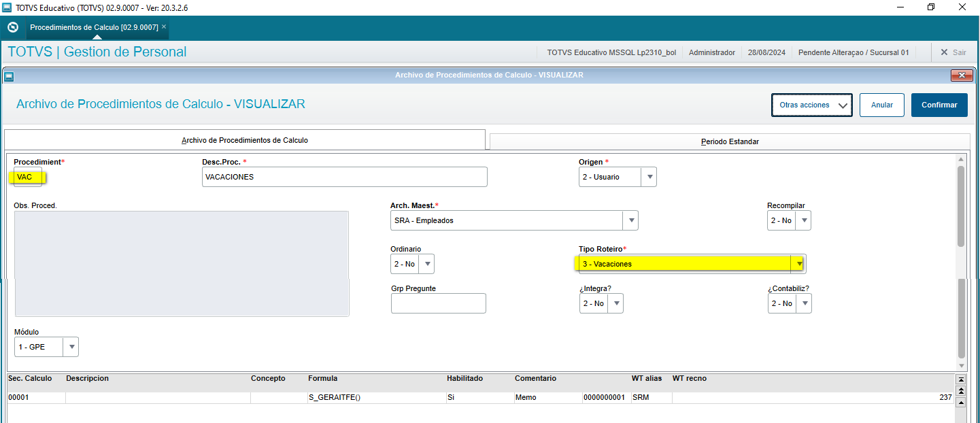Click the form vertical scrollbar

point(961,262)
